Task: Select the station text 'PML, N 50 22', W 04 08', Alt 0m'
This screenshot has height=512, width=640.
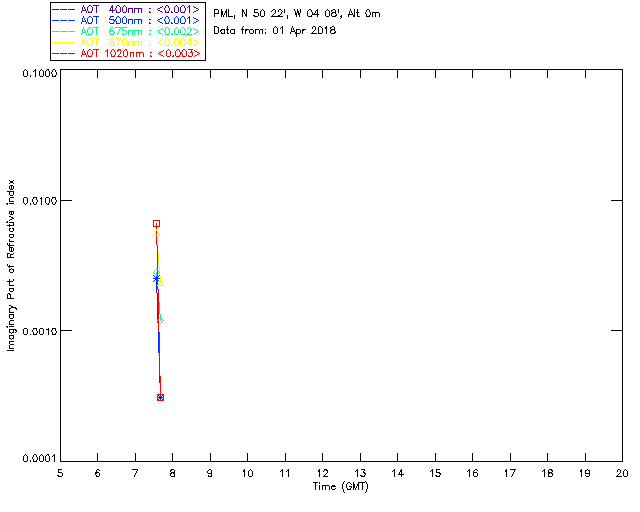Action: click(x=297, y=14)
